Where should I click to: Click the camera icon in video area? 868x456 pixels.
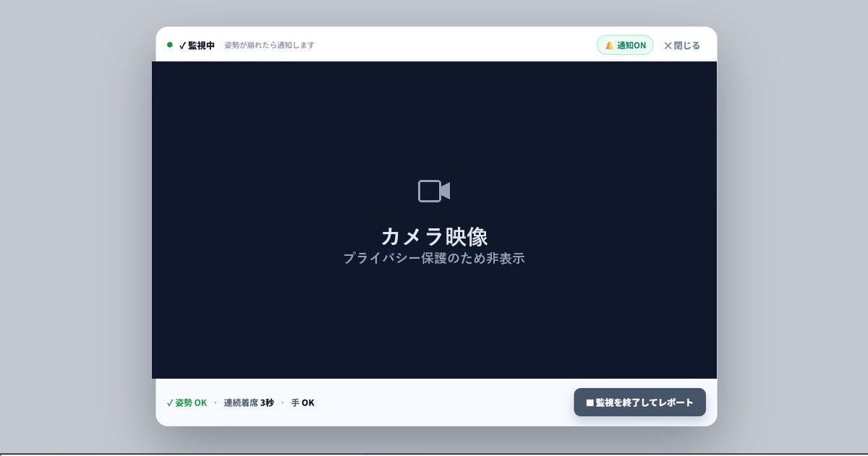pyautogui.click(x=434, y=191)
